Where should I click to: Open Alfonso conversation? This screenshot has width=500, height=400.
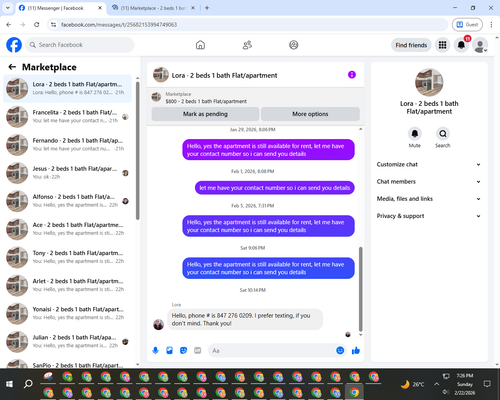67,201
